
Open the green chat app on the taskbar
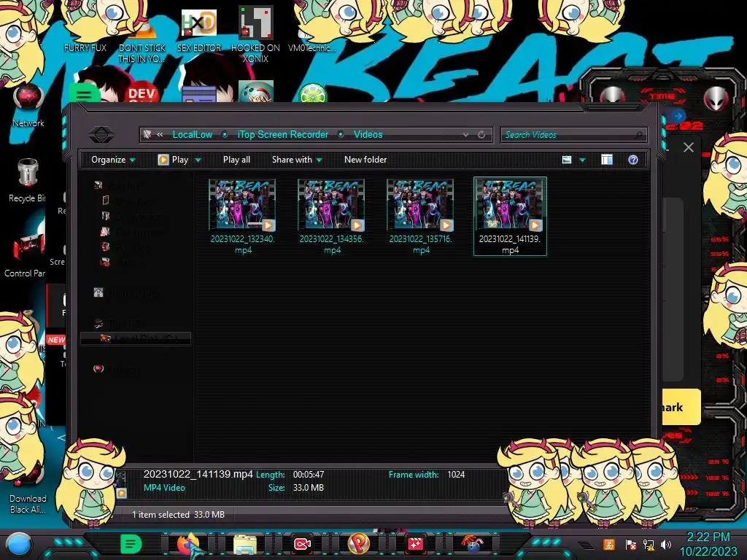click(x=131, y=544)
